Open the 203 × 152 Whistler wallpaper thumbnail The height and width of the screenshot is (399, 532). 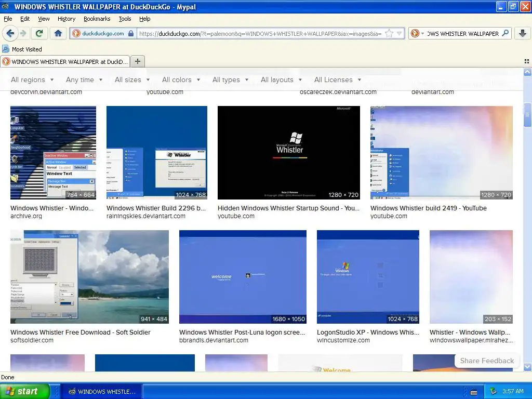pos(471,277)
